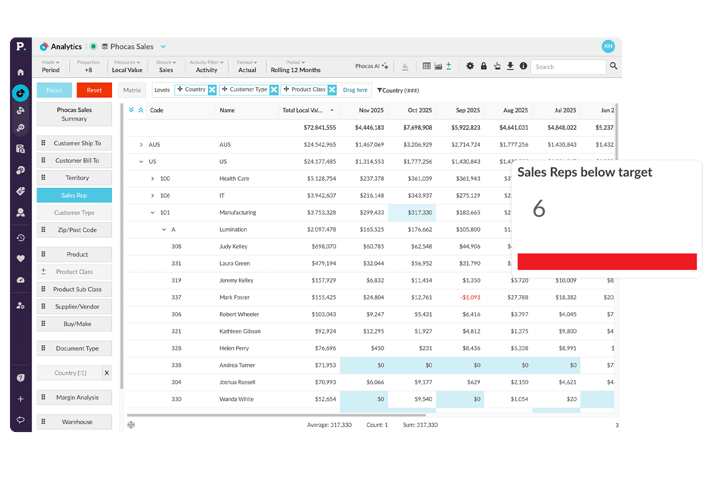Clear the Country (1) filter with X
This screenshot has width=720, height=485.
pyautogui.click(x=107, y=373)
